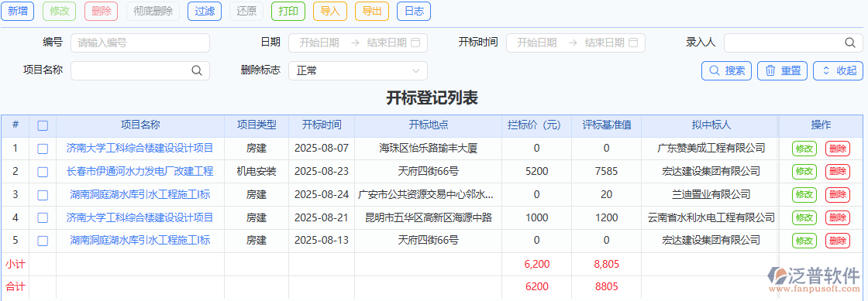
Task: Click 删除 in row 2
Action: point(838,172)
